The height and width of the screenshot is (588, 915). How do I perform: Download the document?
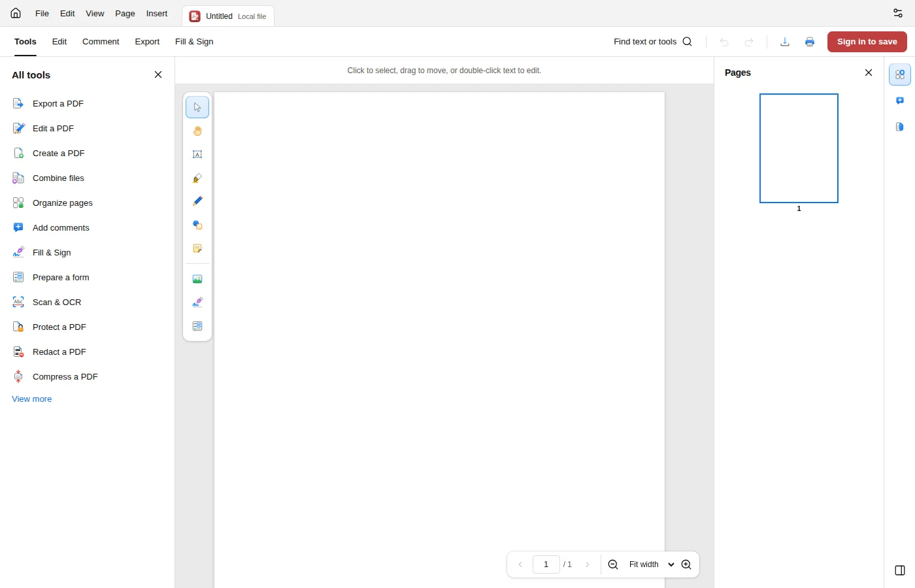(x=785, y=42)
